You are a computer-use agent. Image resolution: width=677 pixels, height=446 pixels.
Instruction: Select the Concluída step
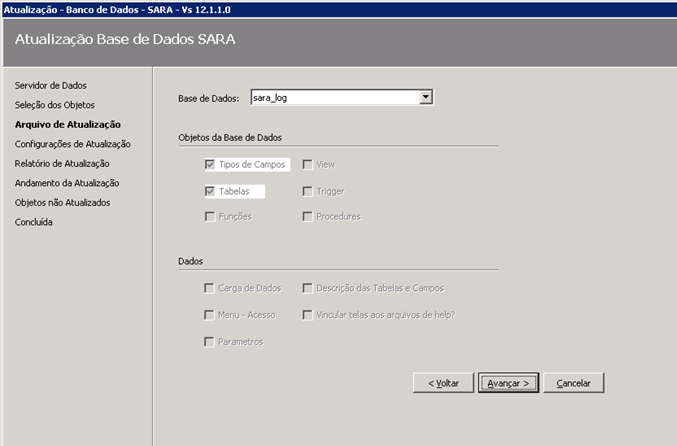click(33, 222)
